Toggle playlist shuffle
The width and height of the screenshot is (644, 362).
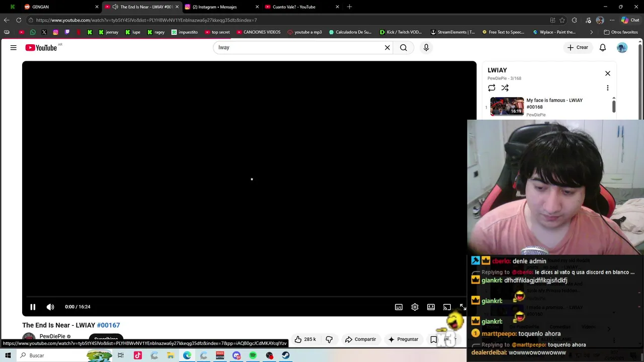click(505, 87)
